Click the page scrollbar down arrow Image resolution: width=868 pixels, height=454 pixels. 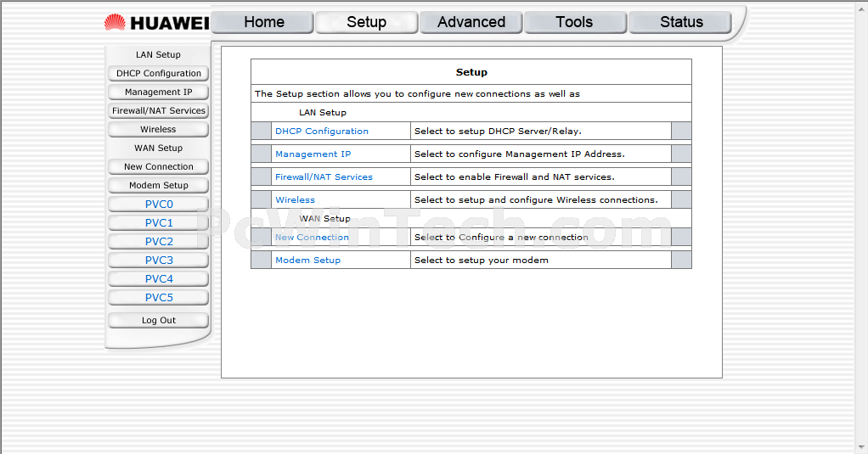pos(861,447)
